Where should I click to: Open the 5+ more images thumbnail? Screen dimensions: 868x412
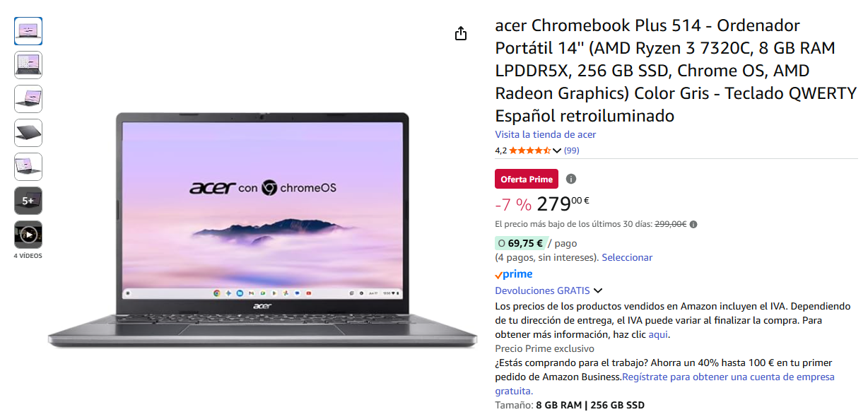point(28,201)
